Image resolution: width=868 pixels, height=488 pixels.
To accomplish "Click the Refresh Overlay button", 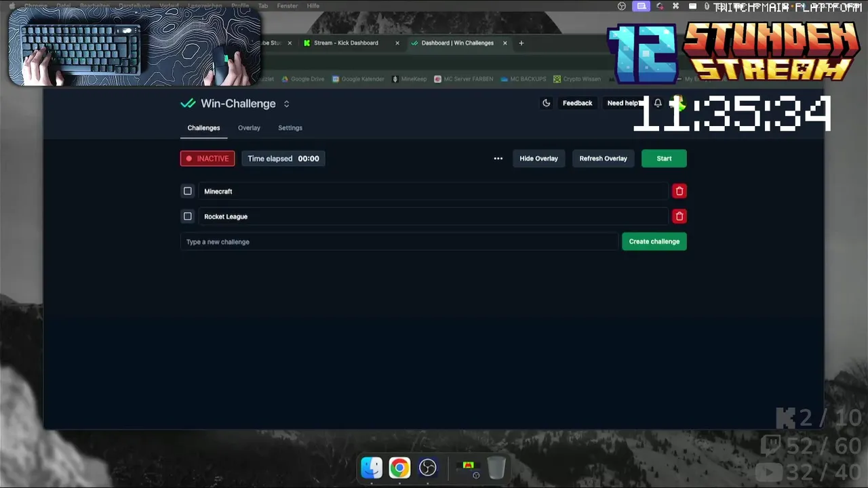I will (x=603, y=159).
